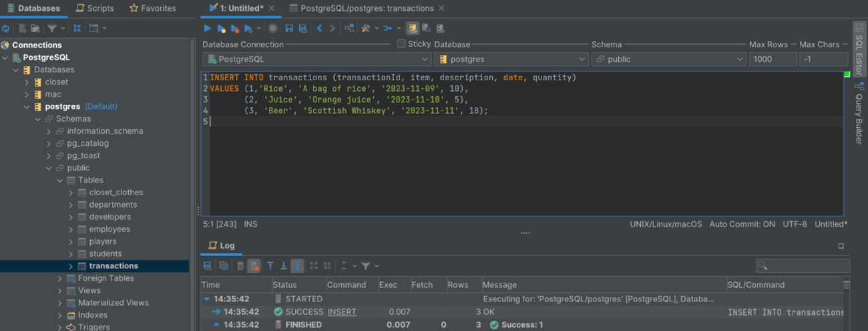Image resolution: width=868 pixels, height=331 pixels.
Task: Click the Max Chars field
Action: pyautogui.click(x=824, y=59)
